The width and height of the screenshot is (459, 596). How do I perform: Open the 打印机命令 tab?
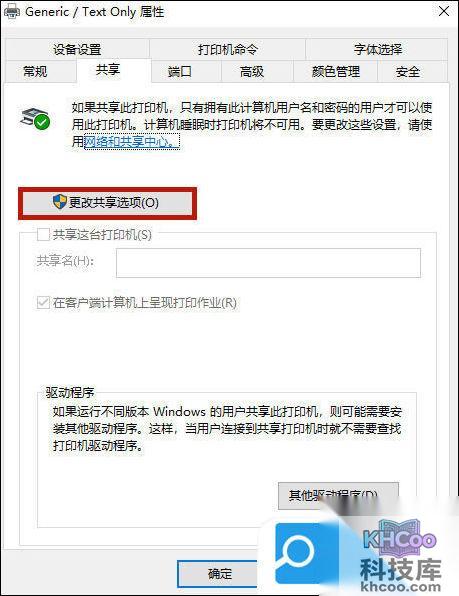pyautogui.click(x=227, y=49)
